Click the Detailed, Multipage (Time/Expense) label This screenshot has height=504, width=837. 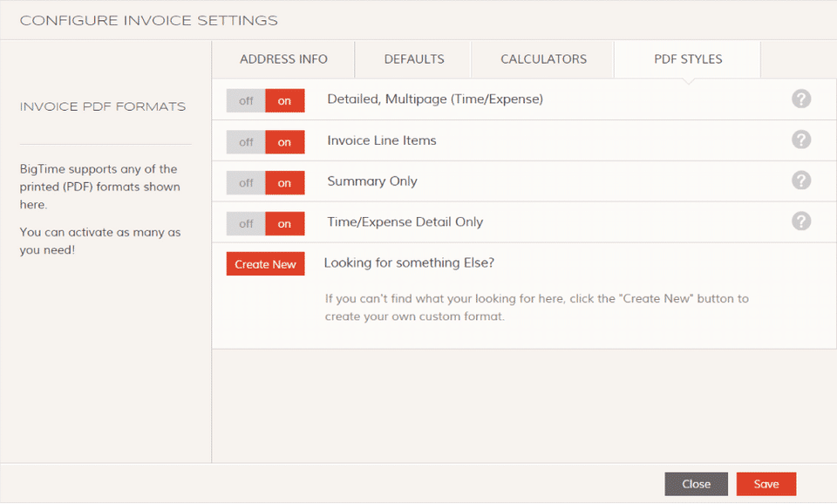tap(435, 99)
